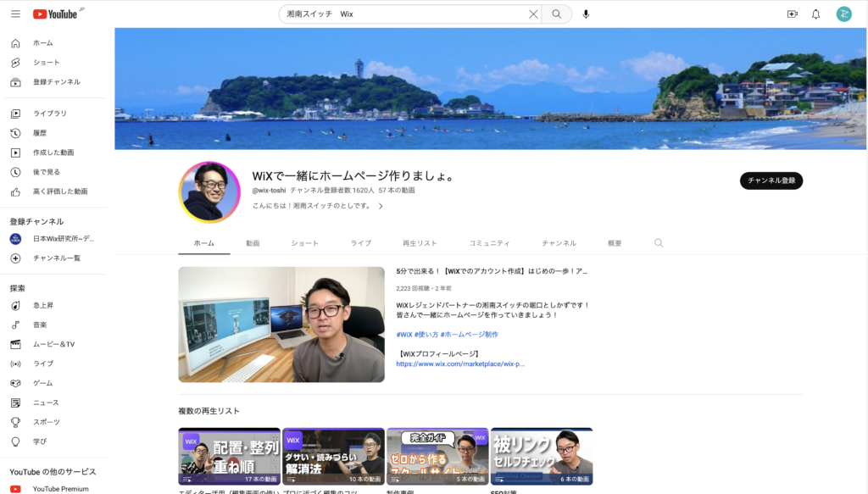
Task: Switch to the 再生リスト tab
Action: 420,243
